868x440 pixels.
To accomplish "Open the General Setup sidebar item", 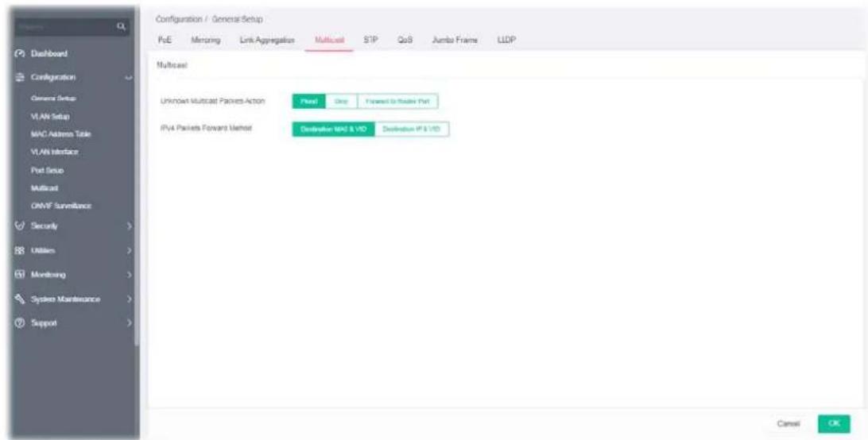I will 53,98.
